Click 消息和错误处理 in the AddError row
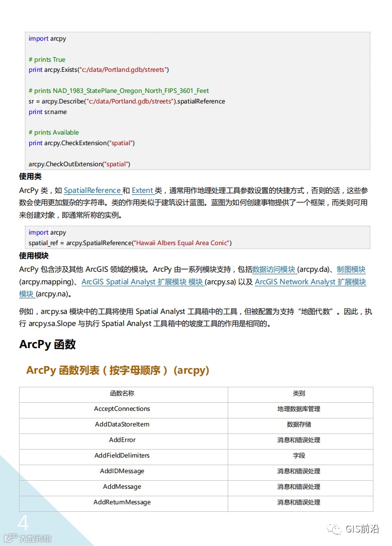 299,440
